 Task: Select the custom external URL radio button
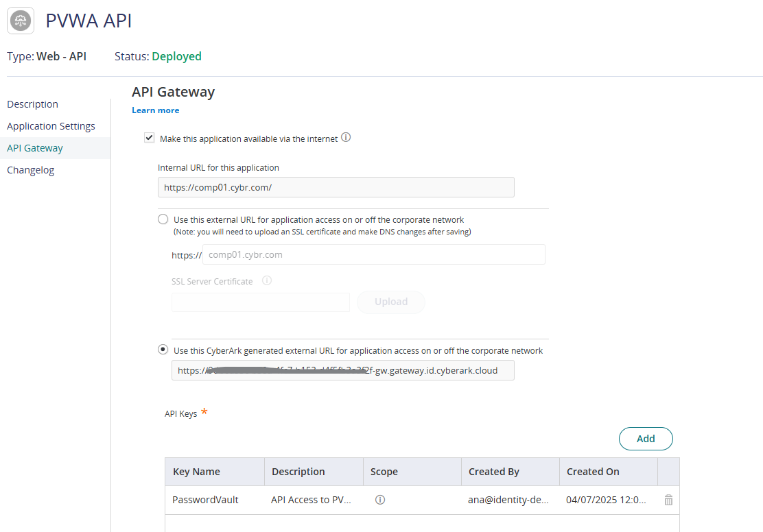pos(163,219)
